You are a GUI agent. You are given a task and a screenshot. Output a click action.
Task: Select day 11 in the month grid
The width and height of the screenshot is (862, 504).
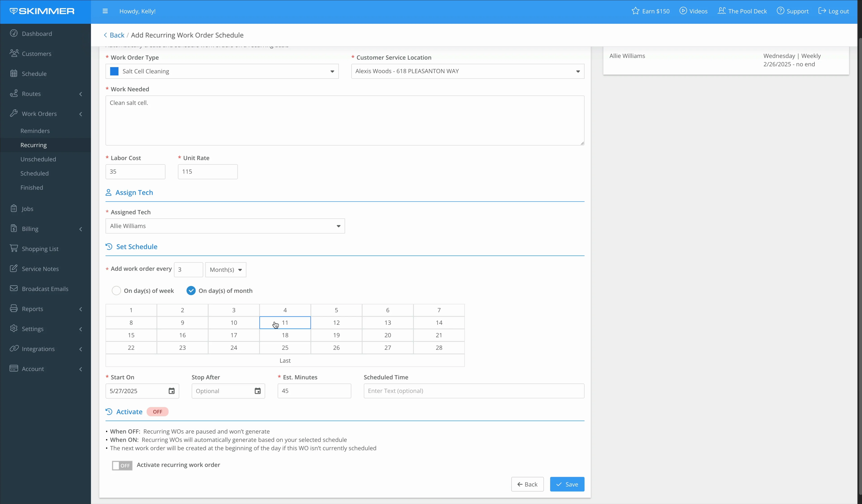click(285, 323)
